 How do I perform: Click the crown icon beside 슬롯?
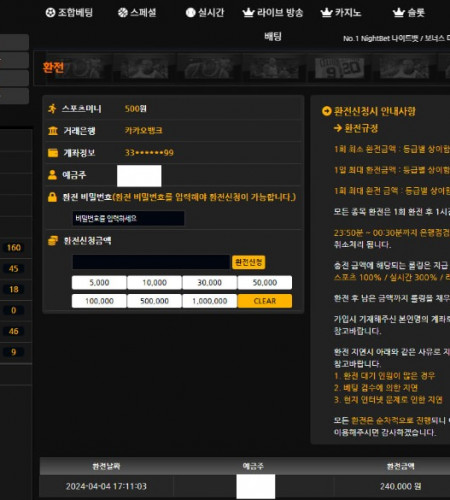point(399,13)
